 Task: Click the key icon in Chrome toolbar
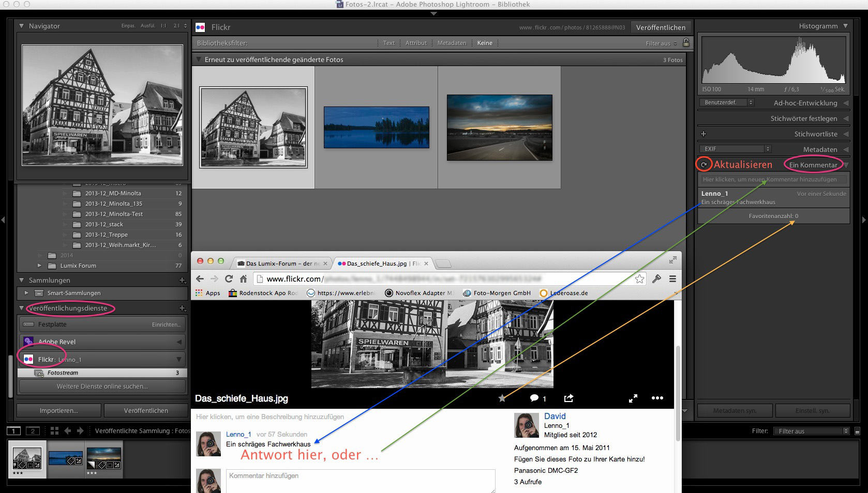pos(656,279)
